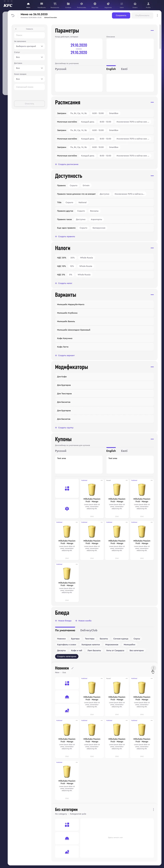
Task: Click Создать группу link
Action: pos(64,428)
